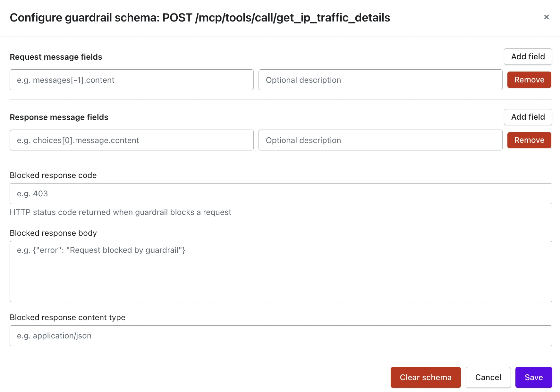Focus the Blocked response body textarea
The width and height of the screenshot is (560, 392).
click(281, 271)
